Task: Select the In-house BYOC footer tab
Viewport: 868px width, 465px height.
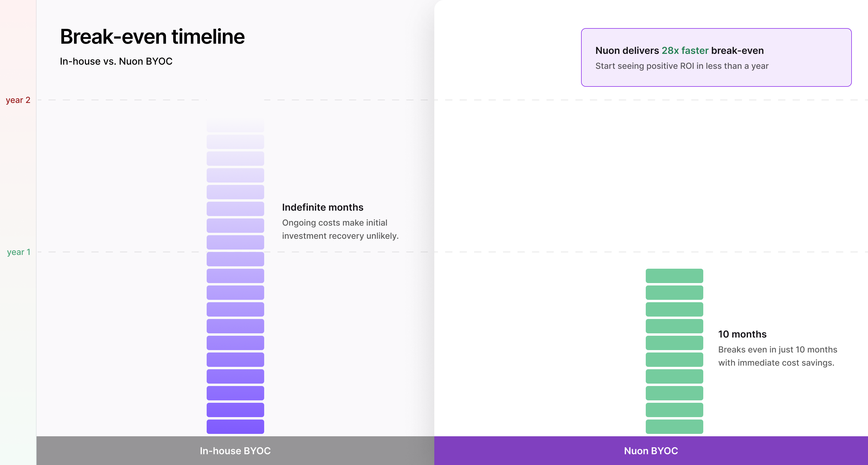Action: tap(235, 451)
